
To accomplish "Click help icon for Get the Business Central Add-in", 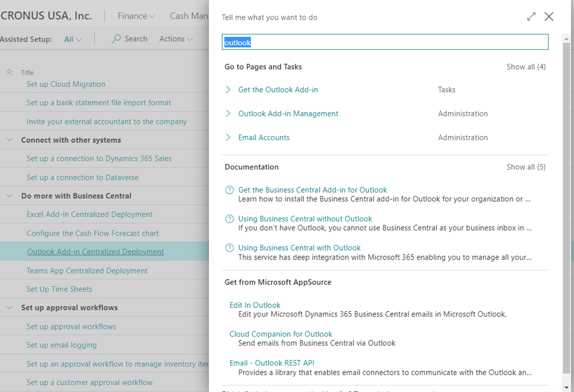I will [x=230, y=190].
